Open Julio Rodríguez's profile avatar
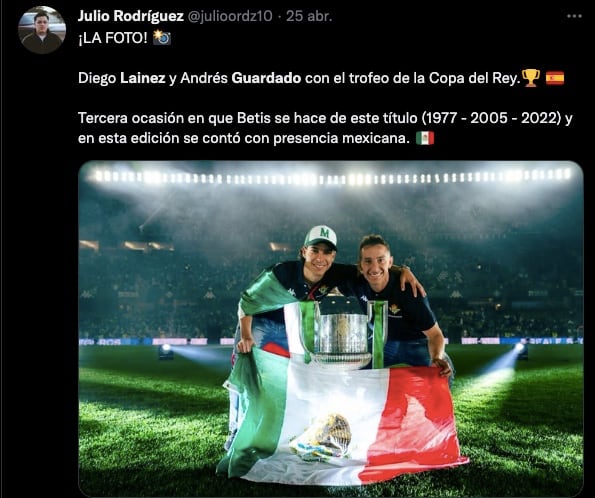Screen dimensions: 595x498 point(42,30)
